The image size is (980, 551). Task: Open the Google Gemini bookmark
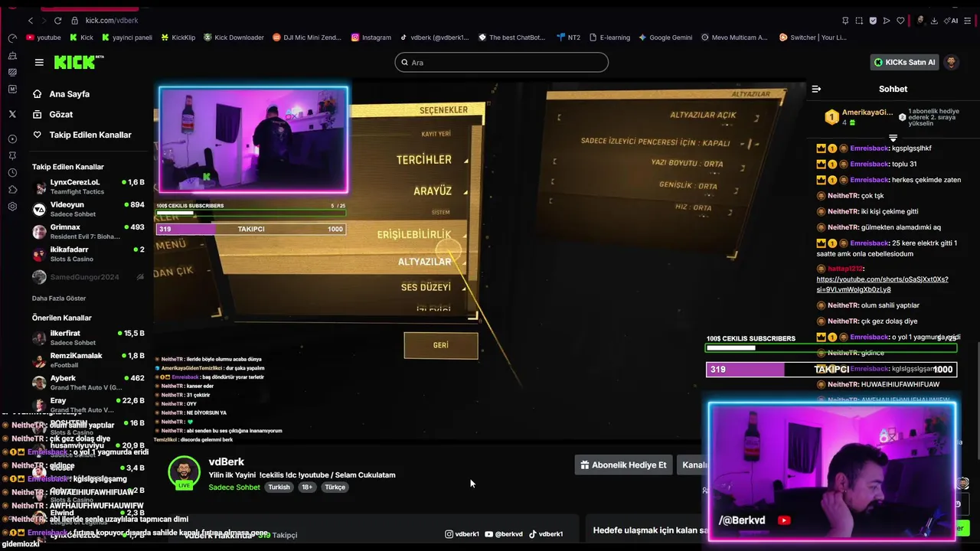[x=665, y=37]
